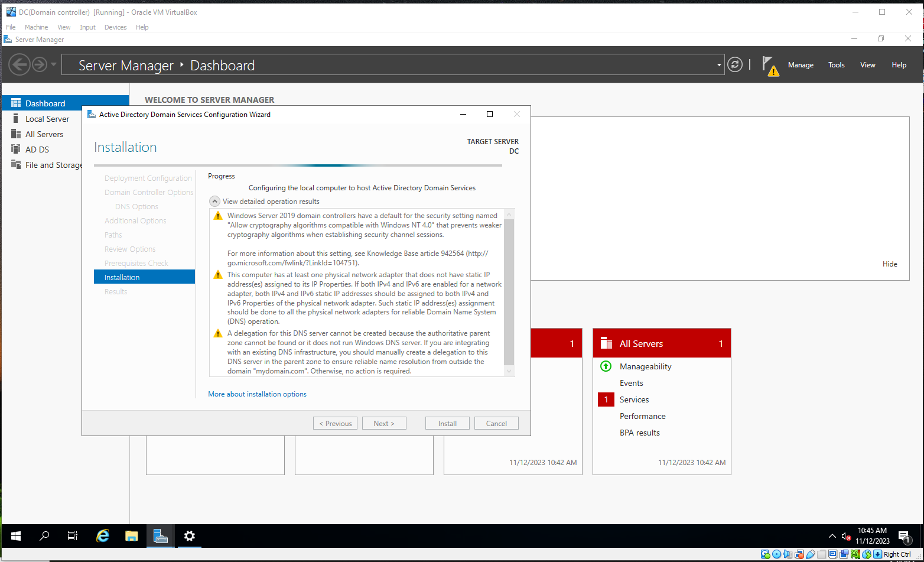Select Installation step in wizard sidebar
The width and height of the screenshot is (924, 562).
pos(144,277)
